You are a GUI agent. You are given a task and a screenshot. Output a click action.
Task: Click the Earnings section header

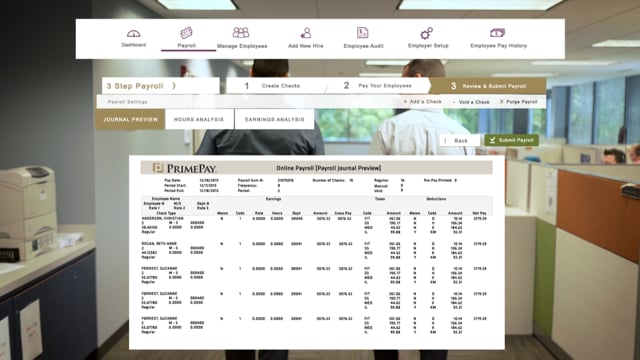(273, 199)
